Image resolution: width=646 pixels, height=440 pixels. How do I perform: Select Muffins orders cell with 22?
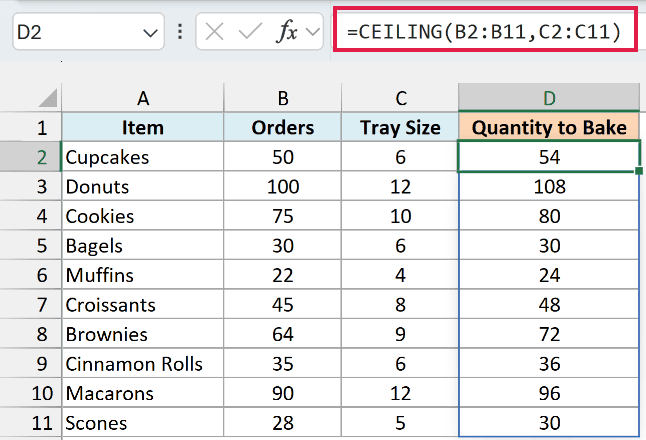coord(283,275)
